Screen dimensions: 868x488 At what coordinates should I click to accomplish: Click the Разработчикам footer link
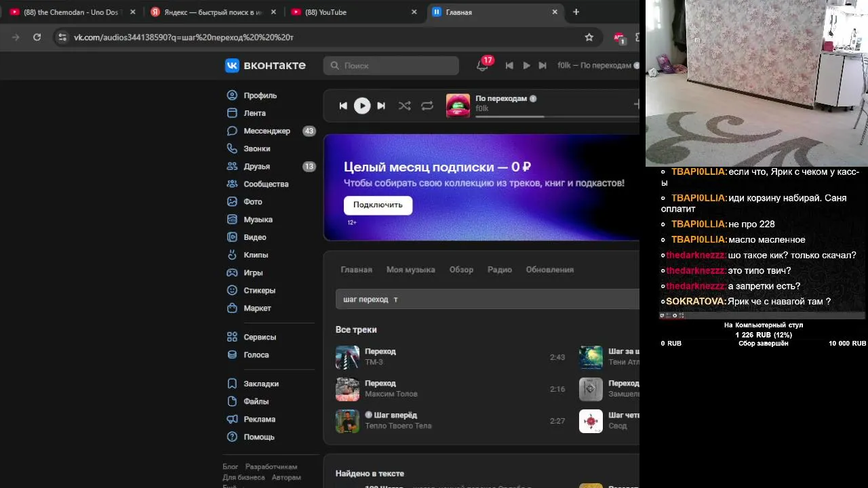pos(271,467)
